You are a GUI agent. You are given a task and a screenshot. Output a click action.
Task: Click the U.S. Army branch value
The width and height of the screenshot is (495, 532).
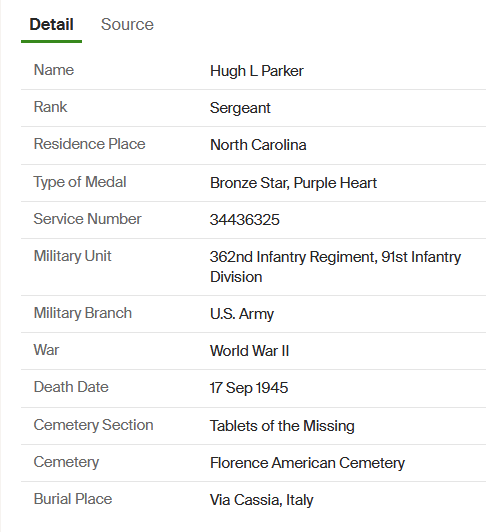[x=242, y=314]
